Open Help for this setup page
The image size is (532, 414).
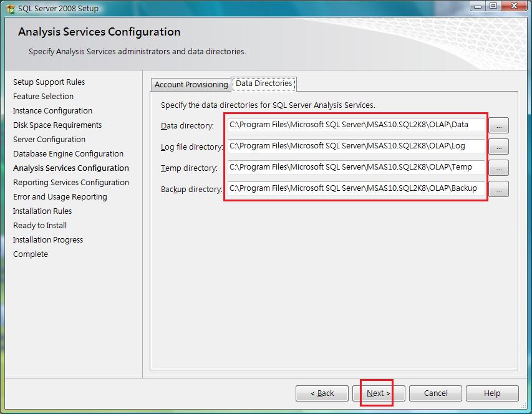tap(492, 393)
